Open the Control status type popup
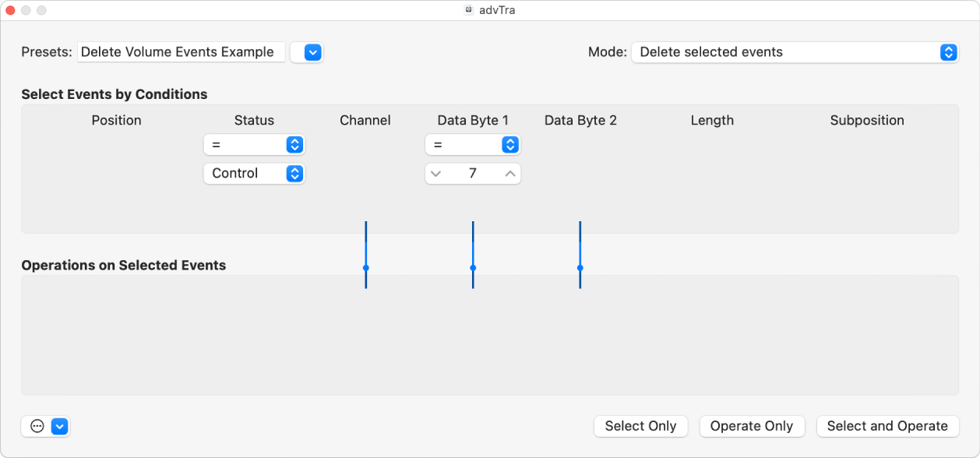 click(254, 173)
